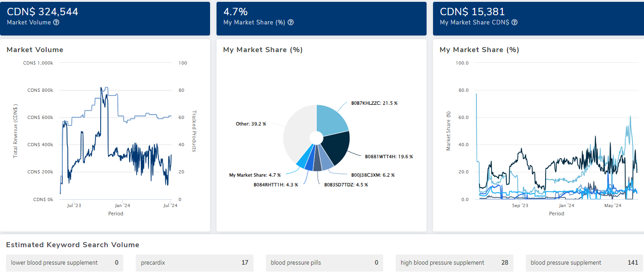This screenshot has width=644, height=273.
Task: Click the CDN$ 324,544 market volume value
Action: pos(42,12)
